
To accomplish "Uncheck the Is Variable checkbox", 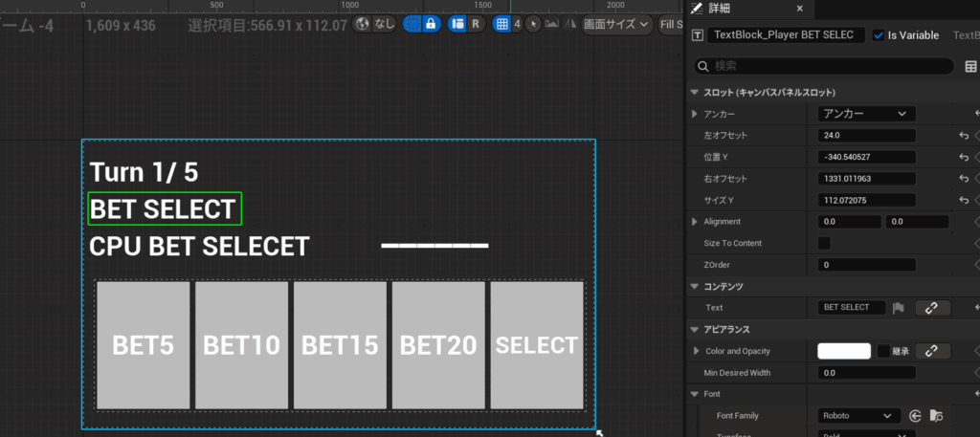I will coord(879,35).
